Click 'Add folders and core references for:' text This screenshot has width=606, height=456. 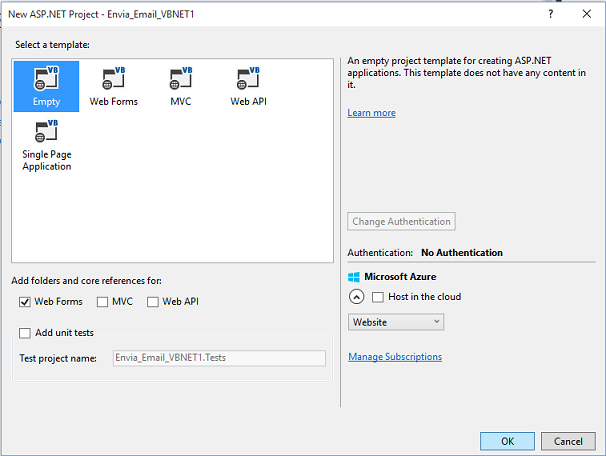[x=86, y=281]
